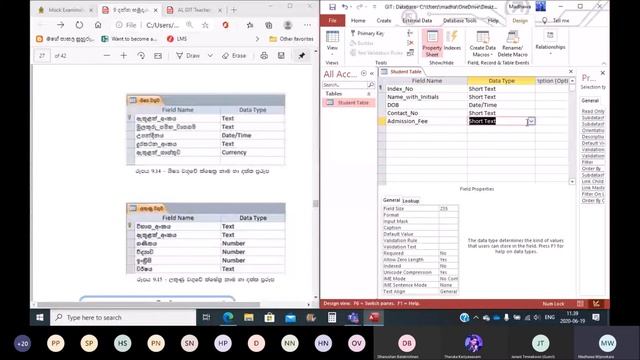This screenshot has width=640, height=360.
Task: Switch to Lookup tab in Field Properties
Action: coord(411,201)
